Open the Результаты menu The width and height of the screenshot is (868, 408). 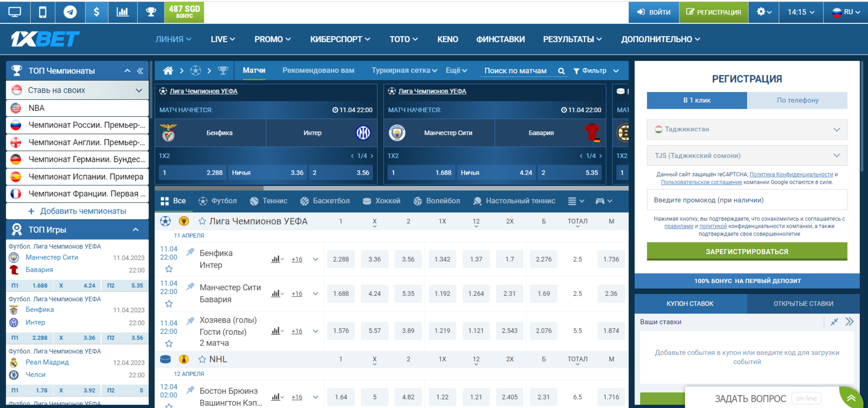(572, 39)
